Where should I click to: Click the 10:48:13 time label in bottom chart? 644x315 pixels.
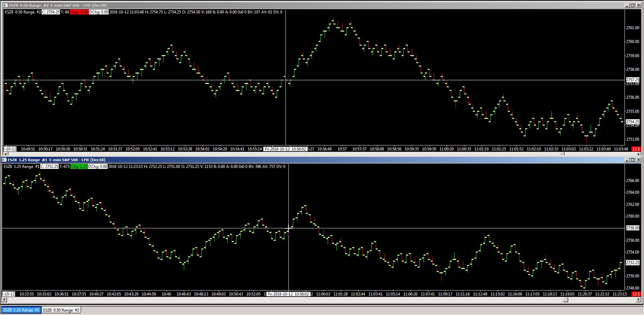coord(201,294)
